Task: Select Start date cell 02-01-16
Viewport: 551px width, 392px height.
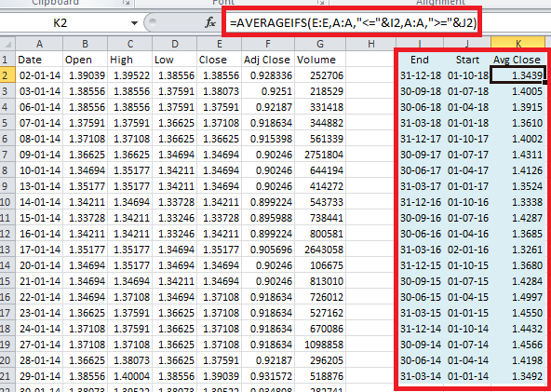Action: (467, 250)
